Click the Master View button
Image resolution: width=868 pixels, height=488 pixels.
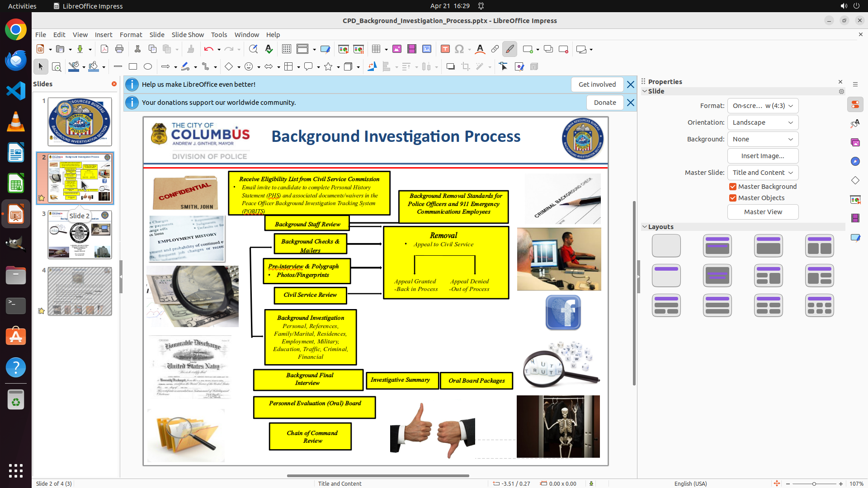(763, 212)
